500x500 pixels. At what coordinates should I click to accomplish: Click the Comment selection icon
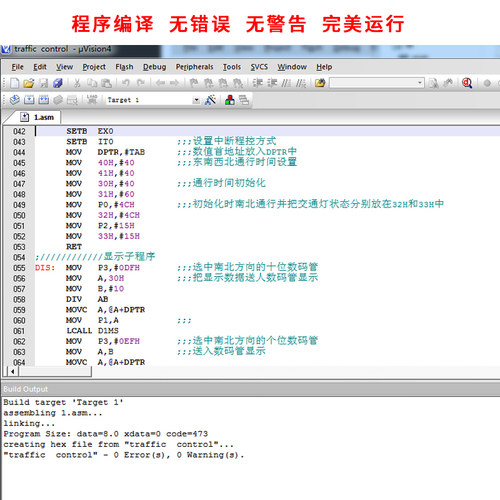[x=286, y=83]
